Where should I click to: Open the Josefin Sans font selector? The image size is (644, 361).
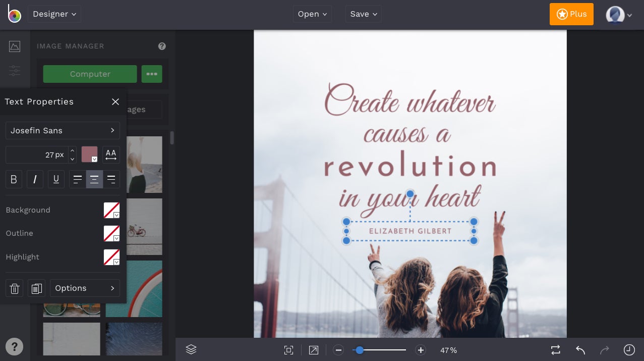click(63, 130)
